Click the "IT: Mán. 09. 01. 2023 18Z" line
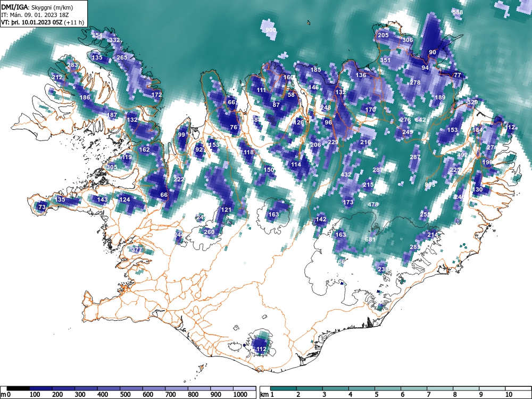The width and height of the screenshot is (532, 399). [x=35, y=15]
